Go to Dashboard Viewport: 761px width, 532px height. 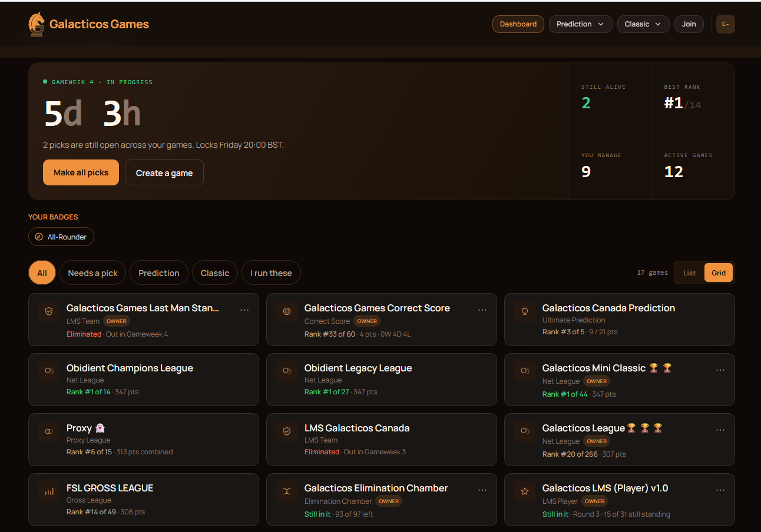pyautogui.click(x=518, y=24)
